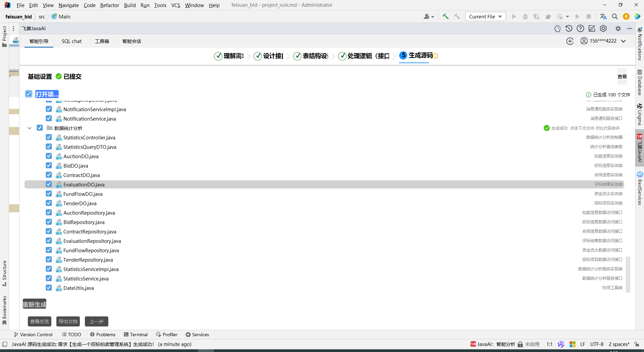Open the Terminal tool window button

[136, 335]
